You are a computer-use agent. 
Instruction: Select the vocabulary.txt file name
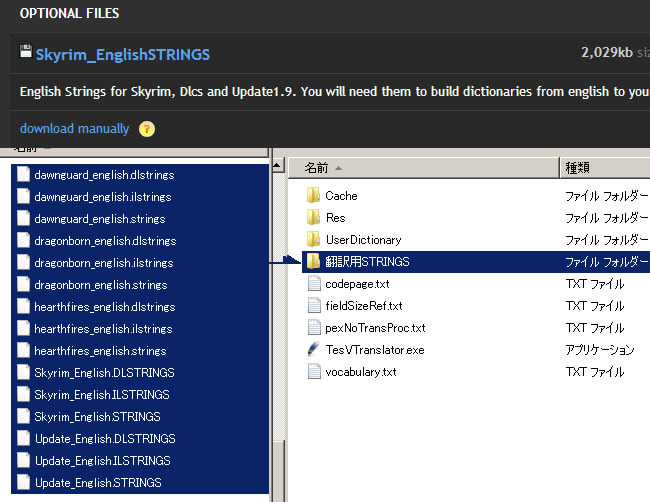point(361,372)
